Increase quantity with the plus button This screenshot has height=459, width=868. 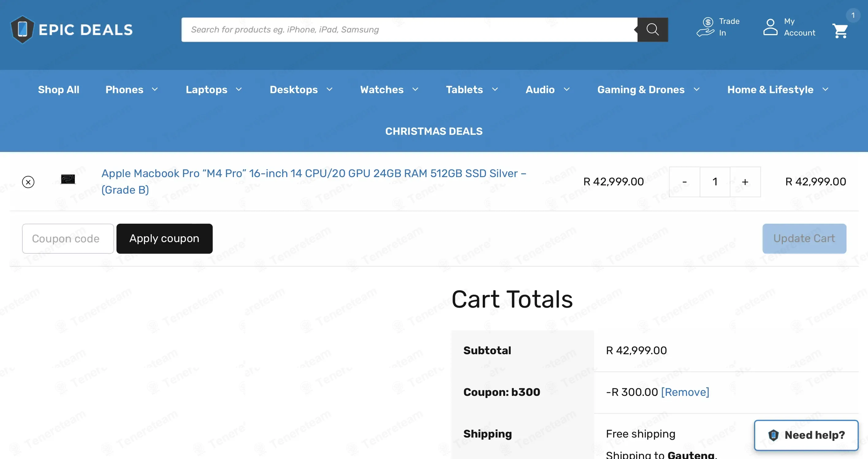pos(745,182)
